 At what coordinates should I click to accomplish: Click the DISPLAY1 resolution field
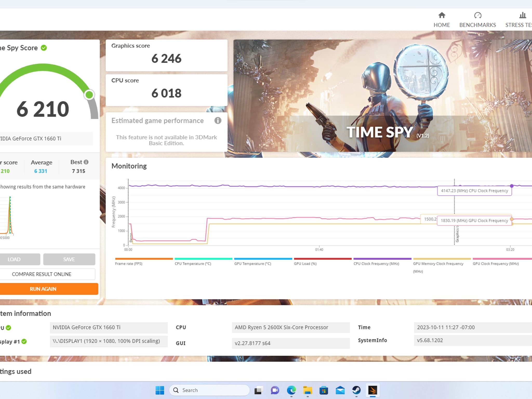click(109, 341)
